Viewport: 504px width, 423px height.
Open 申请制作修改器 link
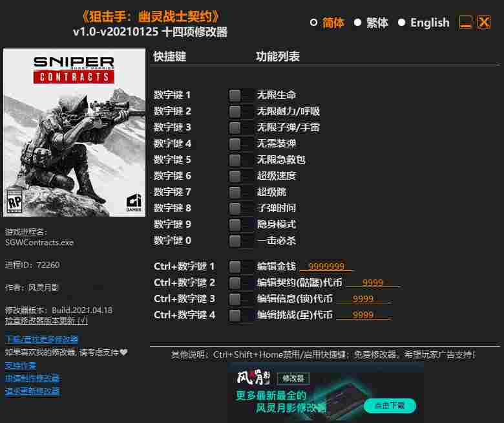(32, 378)
